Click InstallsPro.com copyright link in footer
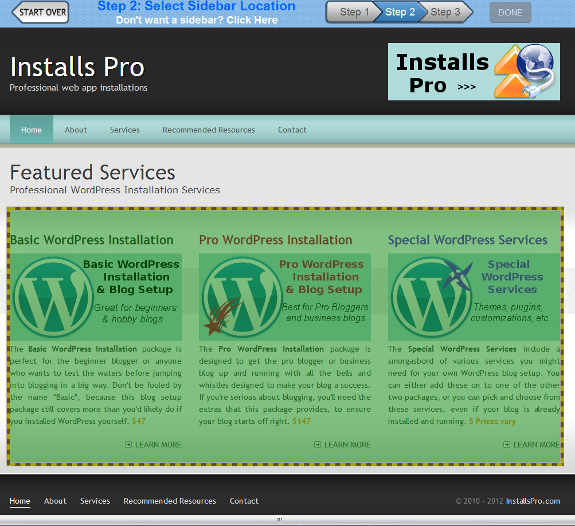 click(533, 501)
